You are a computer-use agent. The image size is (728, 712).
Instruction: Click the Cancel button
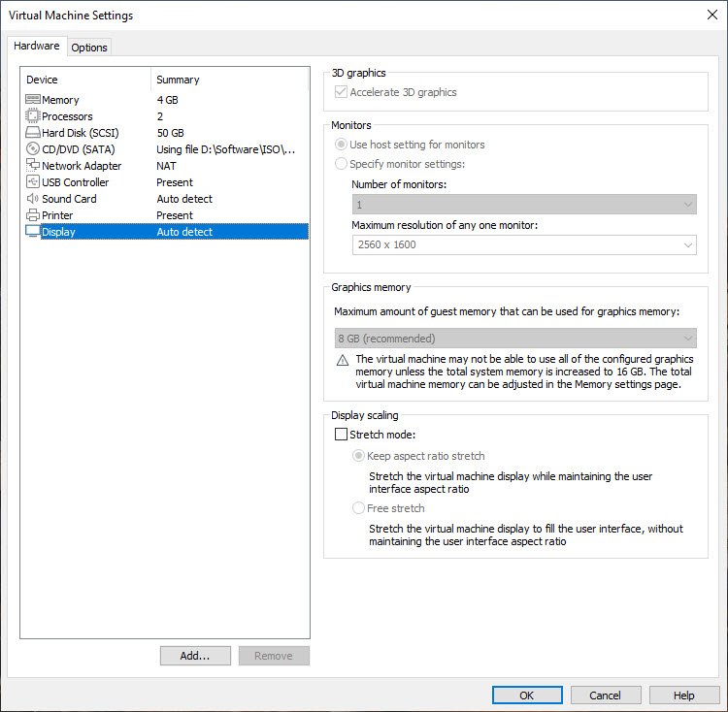606,695
